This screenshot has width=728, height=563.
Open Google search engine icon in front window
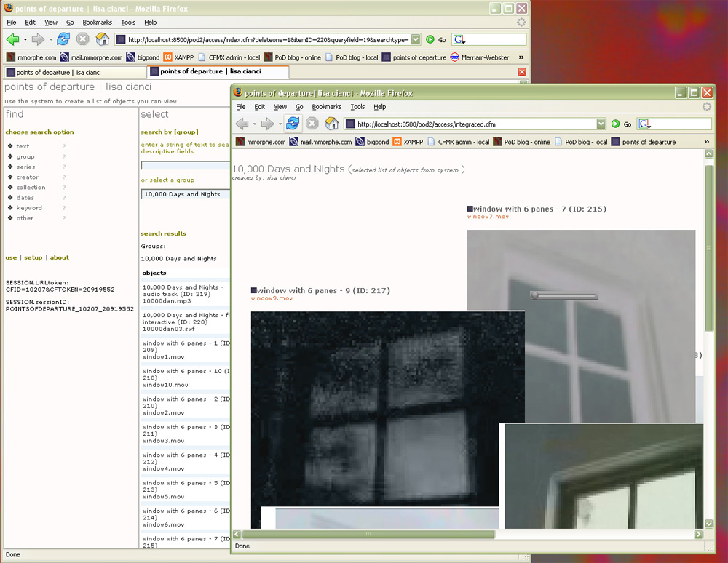(644, 124)
